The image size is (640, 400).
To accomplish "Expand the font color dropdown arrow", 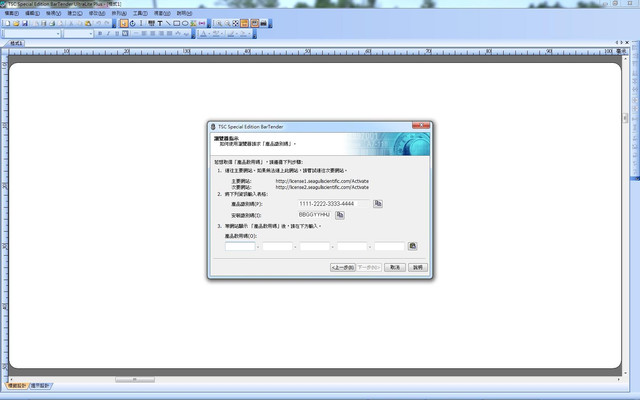I will pyautogui.click(x=210, y=34).
